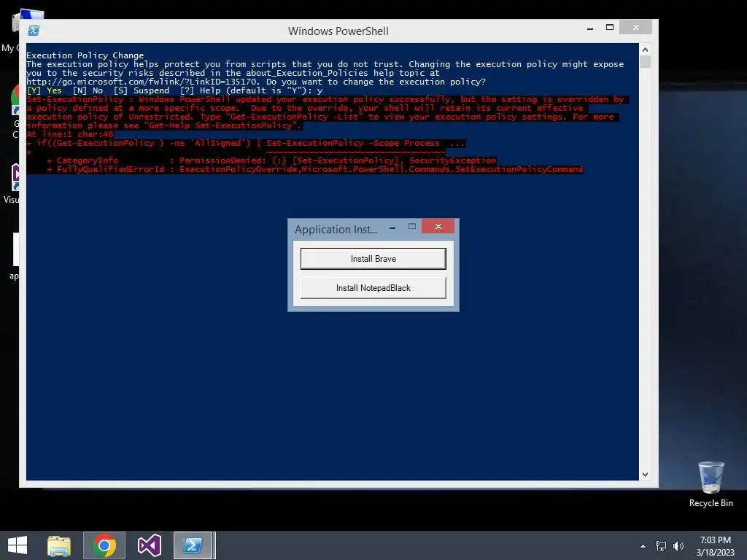Click the Install NotepadBlack button
The height and width of the screenshot is (560, 747).
[x=373, y=287]
